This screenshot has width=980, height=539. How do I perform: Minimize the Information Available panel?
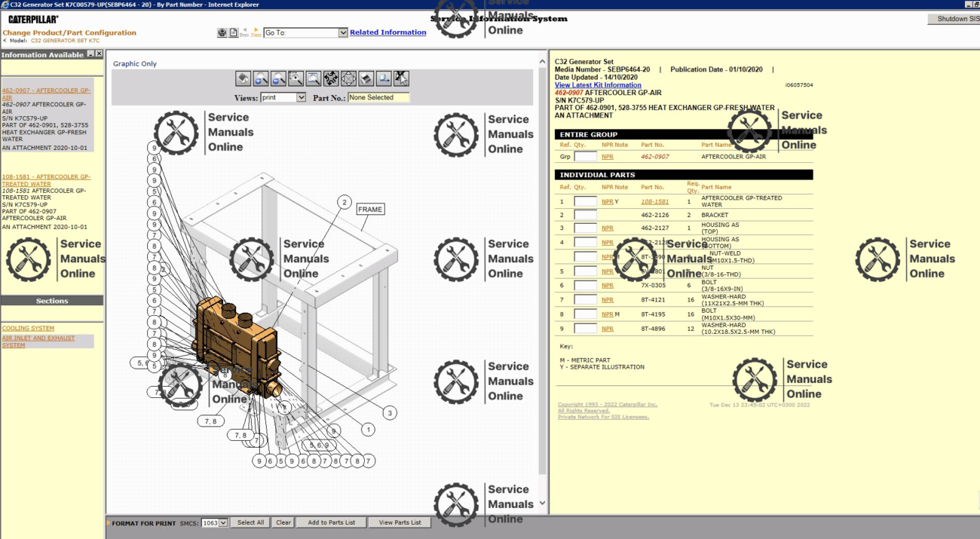point(90,54)
